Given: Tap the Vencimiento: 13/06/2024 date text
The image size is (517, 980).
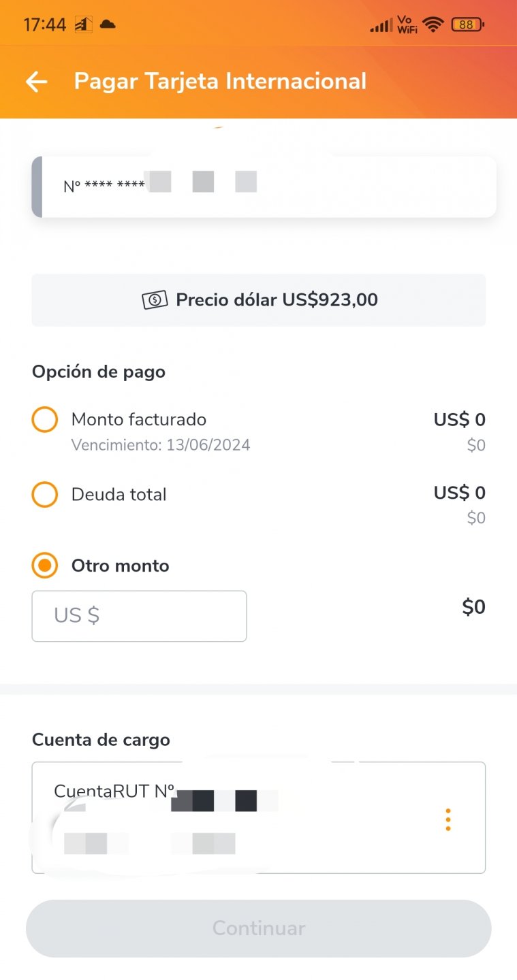Looking at the screenshot, I should pos(161,445).
